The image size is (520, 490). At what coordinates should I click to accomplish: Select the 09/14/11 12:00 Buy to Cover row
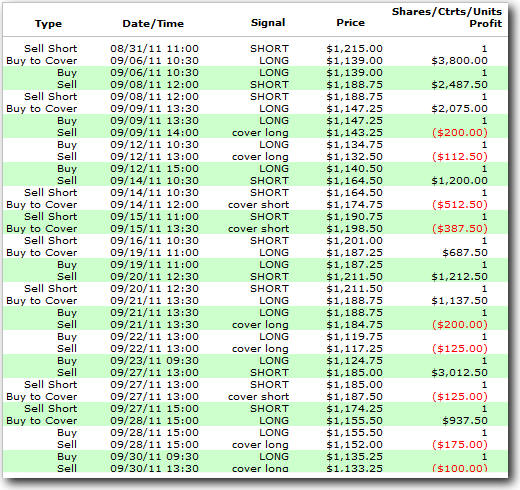click(255, 205)
